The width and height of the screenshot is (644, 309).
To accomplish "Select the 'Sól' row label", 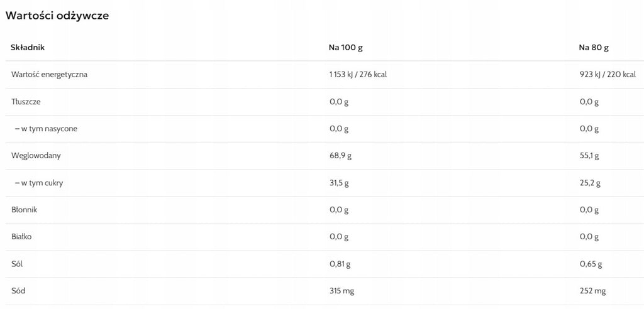I will [x=17, y=264].
